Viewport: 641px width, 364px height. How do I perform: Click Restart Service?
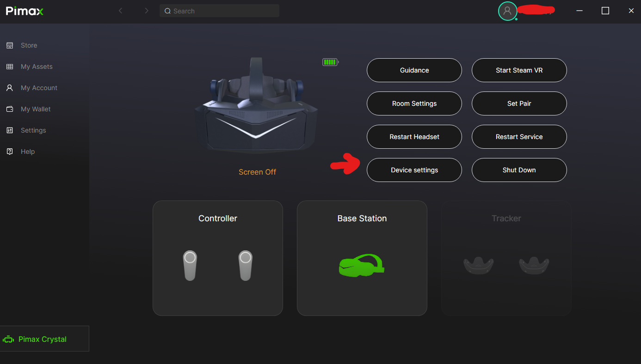point(519,137)
